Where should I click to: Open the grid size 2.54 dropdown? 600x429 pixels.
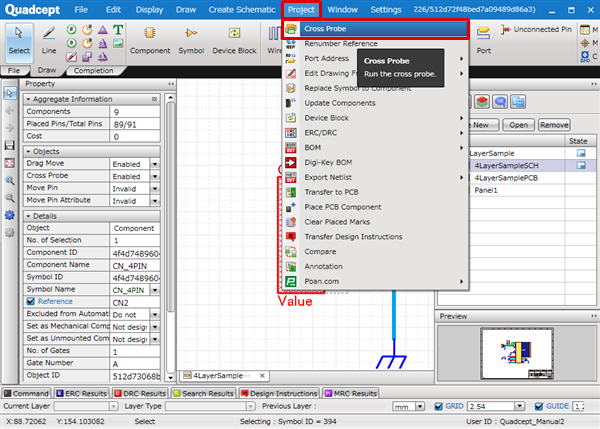pyautogui.click(x=519, y=406)
